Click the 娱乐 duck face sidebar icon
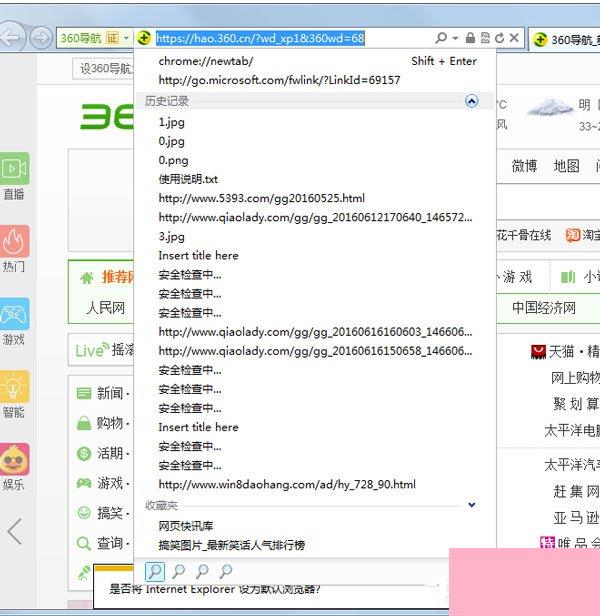Viewport: 600px width, 616px height. (14, 459)
